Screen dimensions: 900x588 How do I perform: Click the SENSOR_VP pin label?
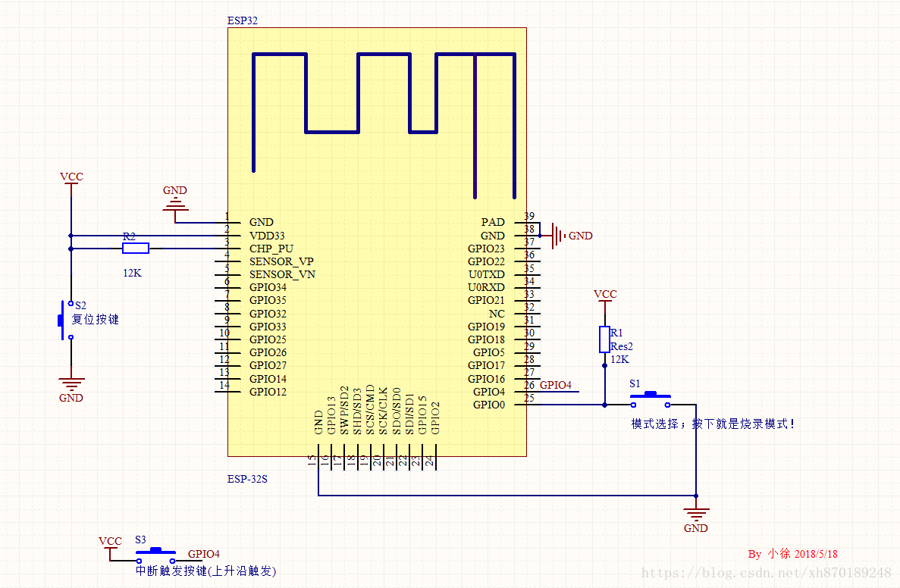[x=281, y=261]
